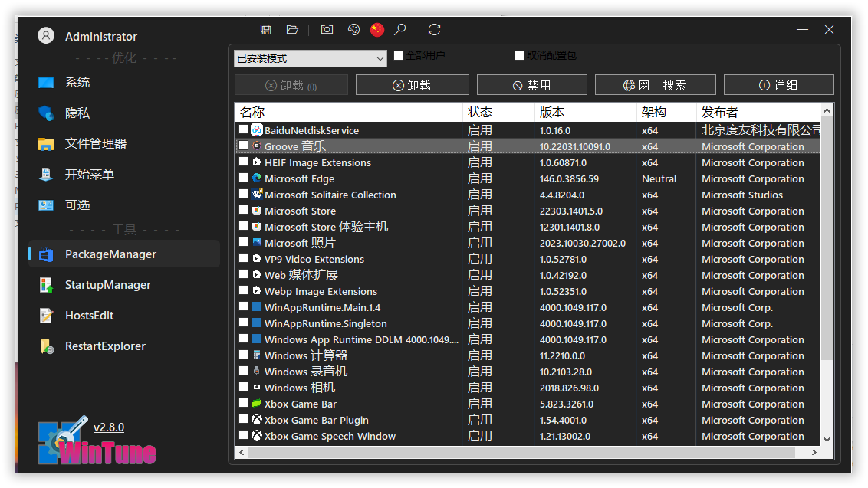The image size is (868, 488).
Task: Open StartupManager from the sidebar
Action: tap(107, 285)
